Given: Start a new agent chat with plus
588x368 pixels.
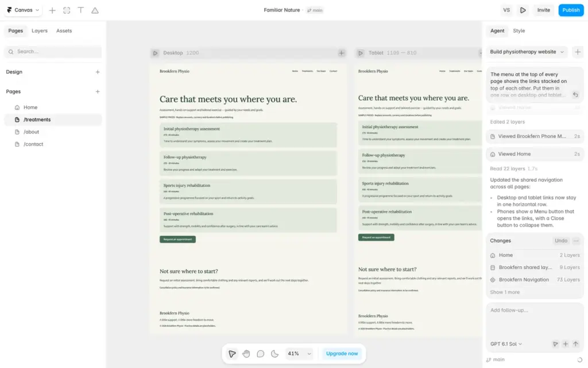Looking at the screenshot, I should pyautogui.click(x=578, y=52).
